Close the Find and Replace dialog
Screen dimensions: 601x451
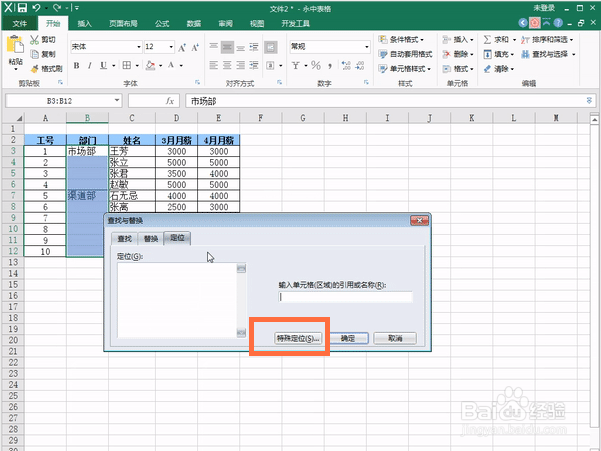[419, 220]
